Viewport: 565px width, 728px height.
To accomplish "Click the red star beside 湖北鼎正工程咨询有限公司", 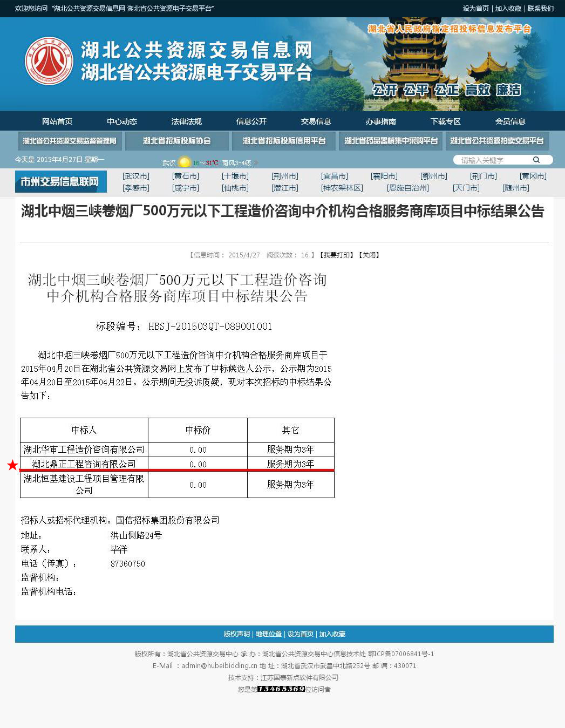I will tap(12, 465).
